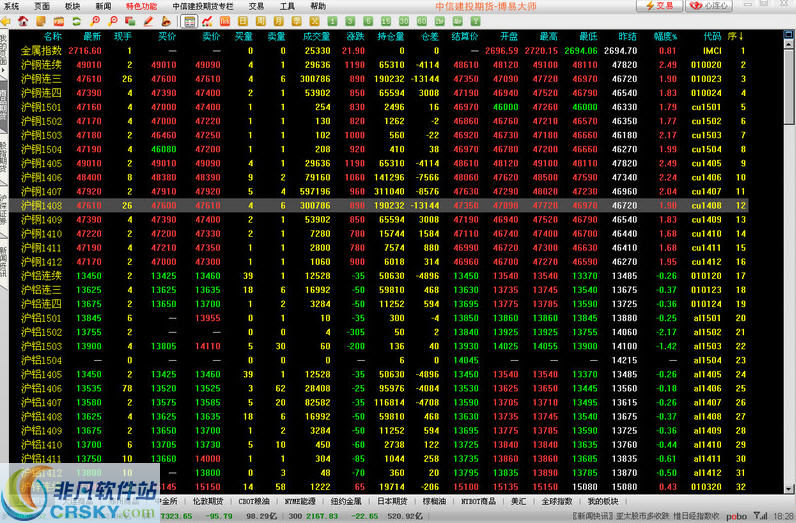Image resolution: width=796 pixels, height=523 pixels.
Task: Sort by the 成交量 column header
Action: (x=316, y=36)
